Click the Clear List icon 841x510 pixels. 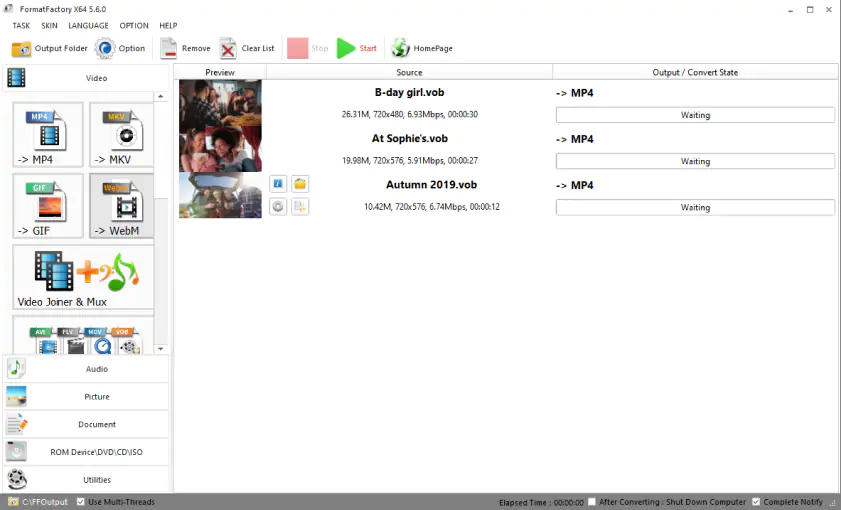(228, 48)
